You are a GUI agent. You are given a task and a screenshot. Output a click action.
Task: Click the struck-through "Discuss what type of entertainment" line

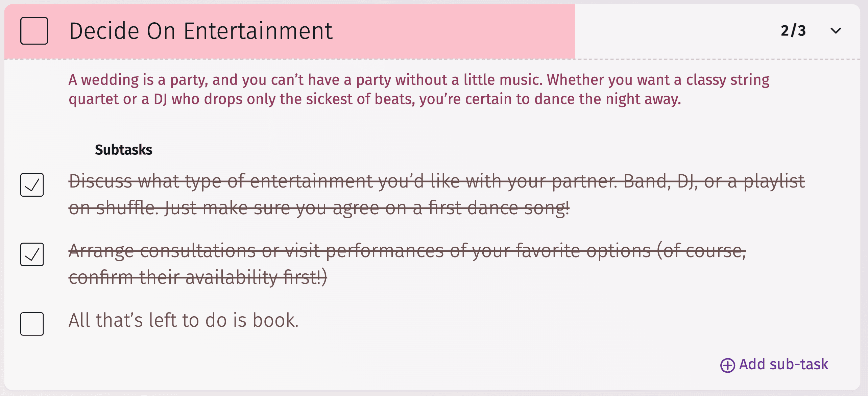(436, 181)
